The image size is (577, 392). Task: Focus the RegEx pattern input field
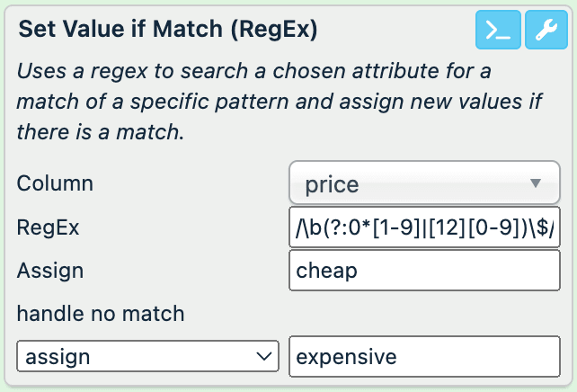coord(424,227)
